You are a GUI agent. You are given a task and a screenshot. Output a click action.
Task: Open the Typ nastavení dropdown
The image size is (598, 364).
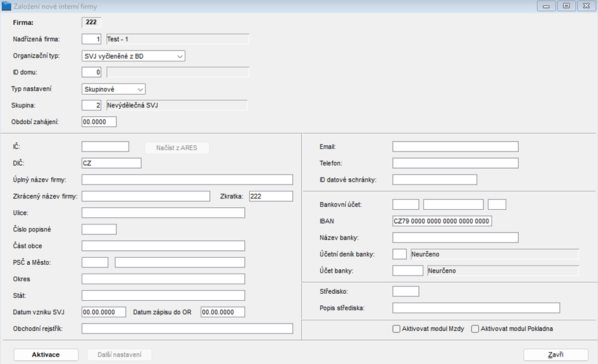pos(114,89)
